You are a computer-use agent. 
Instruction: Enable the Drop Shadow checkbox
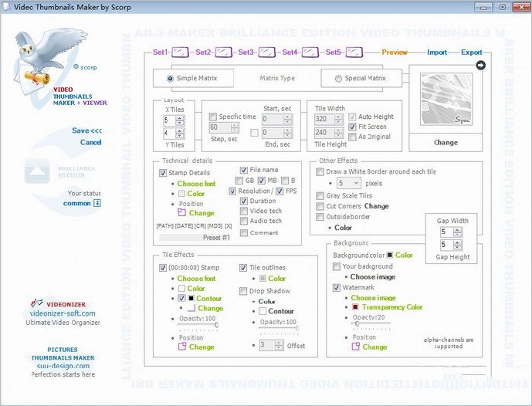(x=243, y=291)
